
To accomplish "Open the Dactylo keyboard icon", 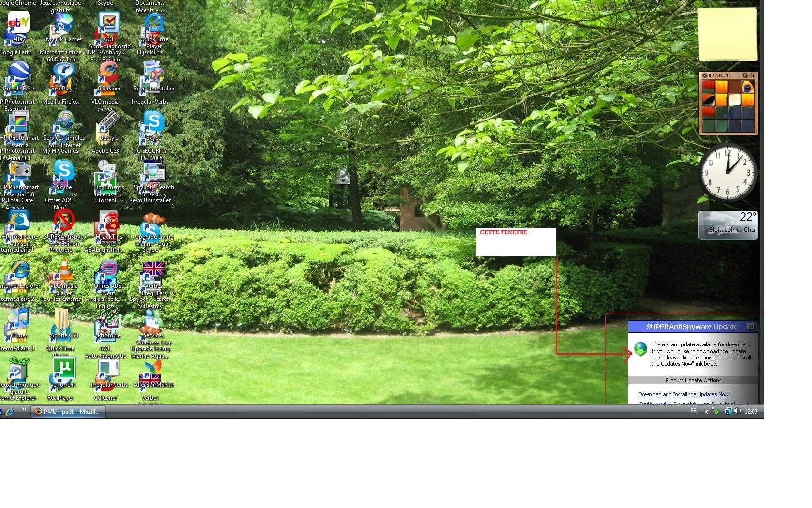I will click(109, 123).
